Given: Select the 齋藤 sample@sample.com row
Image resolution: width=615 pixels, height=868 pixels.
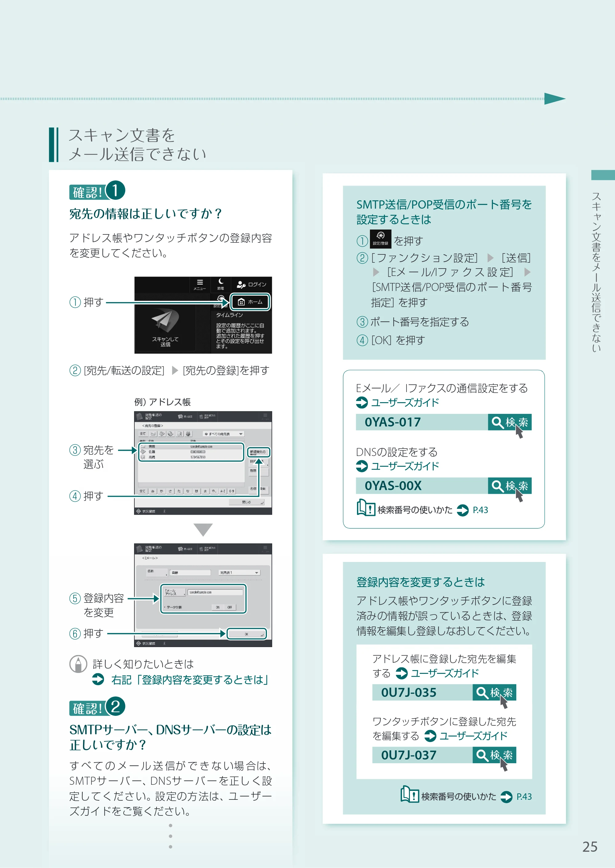Looking at the screenshot, I should pyautogui.click(x=191, y=446).
